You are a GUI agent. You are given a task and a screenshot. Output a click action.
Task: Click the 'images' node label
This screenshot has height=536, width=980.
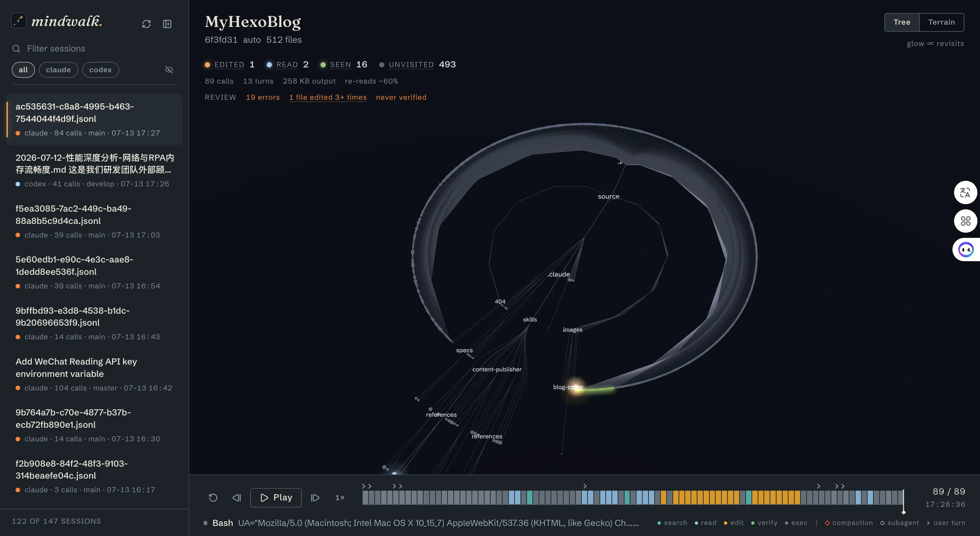point(572,330)
